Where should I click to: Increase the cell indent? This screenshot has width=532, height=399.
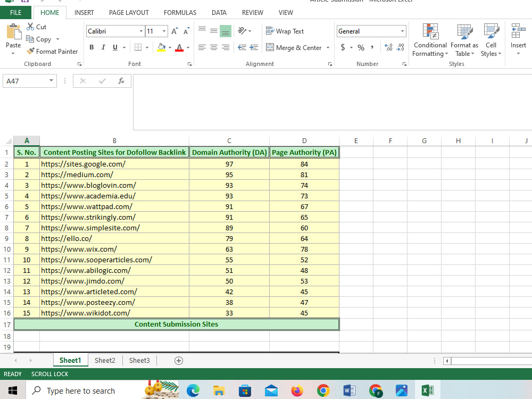tap(254, 47)
